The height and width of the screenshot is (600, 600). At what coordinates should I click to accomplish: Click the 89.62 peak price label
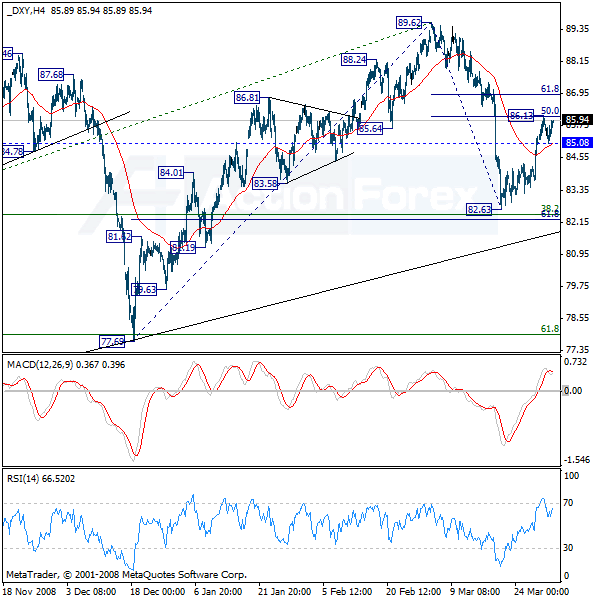coord(409,22)
